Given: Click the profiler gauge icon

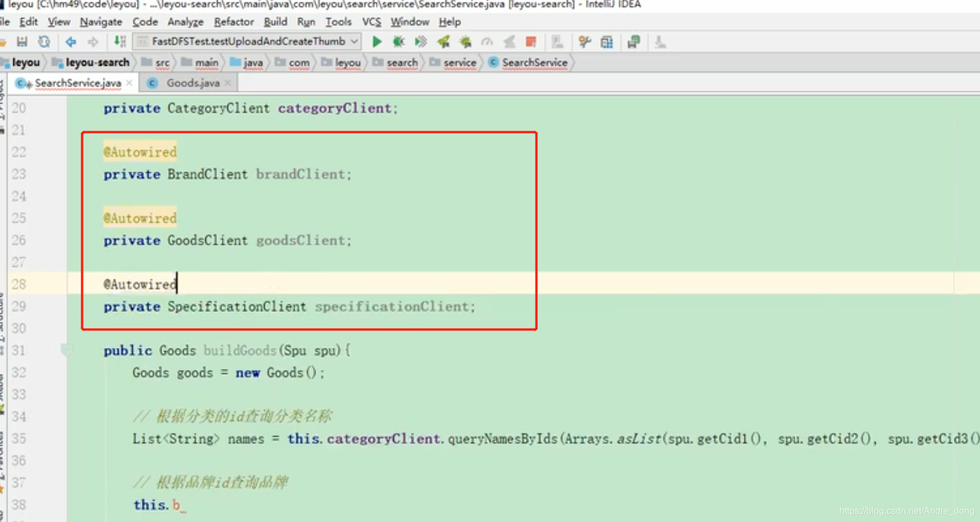Looking at the screenshot, I should pyautogui.click(x=487, y=42).
